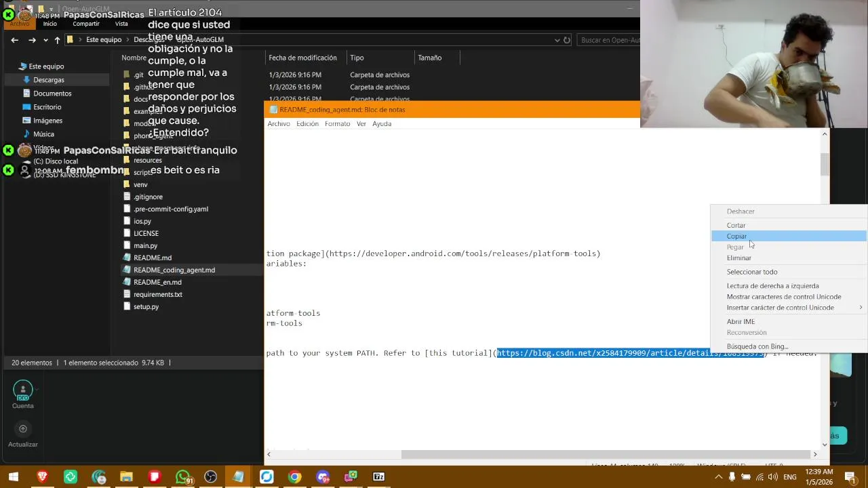This screenshot has width=868, height=488.
Task: Select the LICENSE file
Action: coord(146,233)
